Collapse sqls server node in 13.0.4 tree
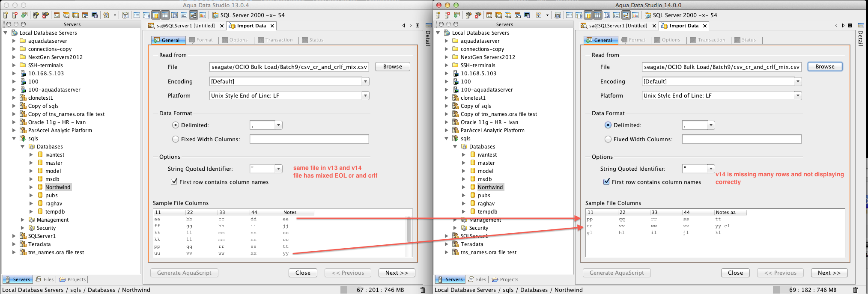Image resolution: width=868 pixels, height=294 pixels. click(14, 138)
